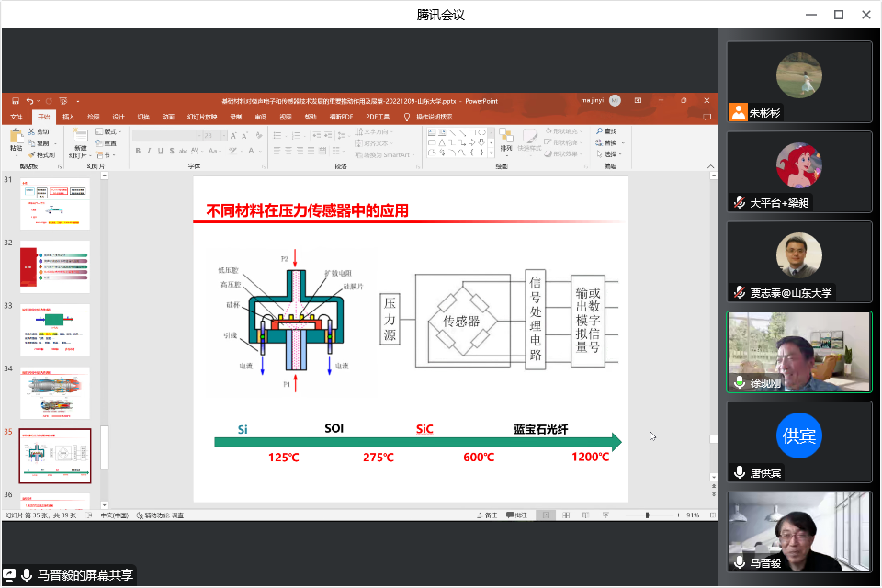Open the Insert (插入) ribbon tab
This screenshot has height=588, width=882.
tap(69, 117)
